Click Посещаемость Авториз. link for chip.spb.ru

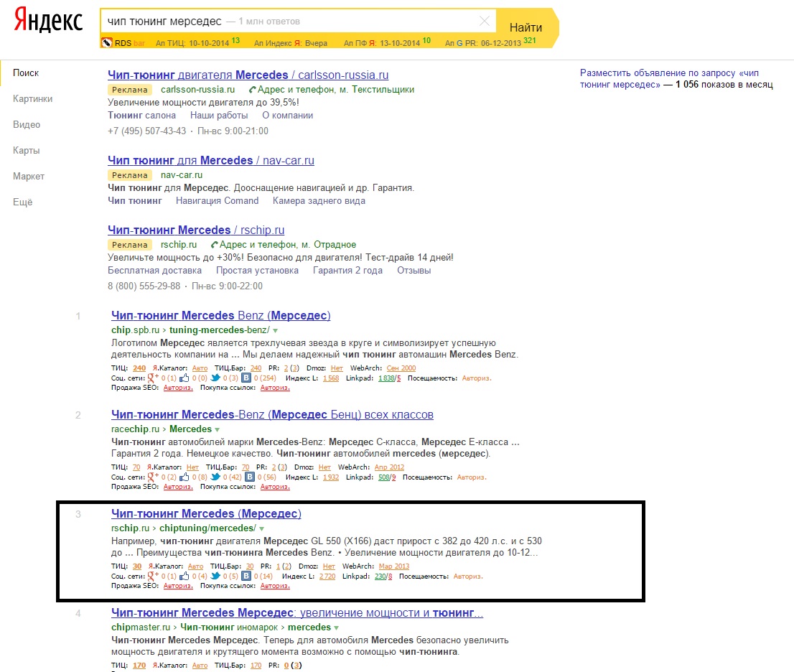477,378
